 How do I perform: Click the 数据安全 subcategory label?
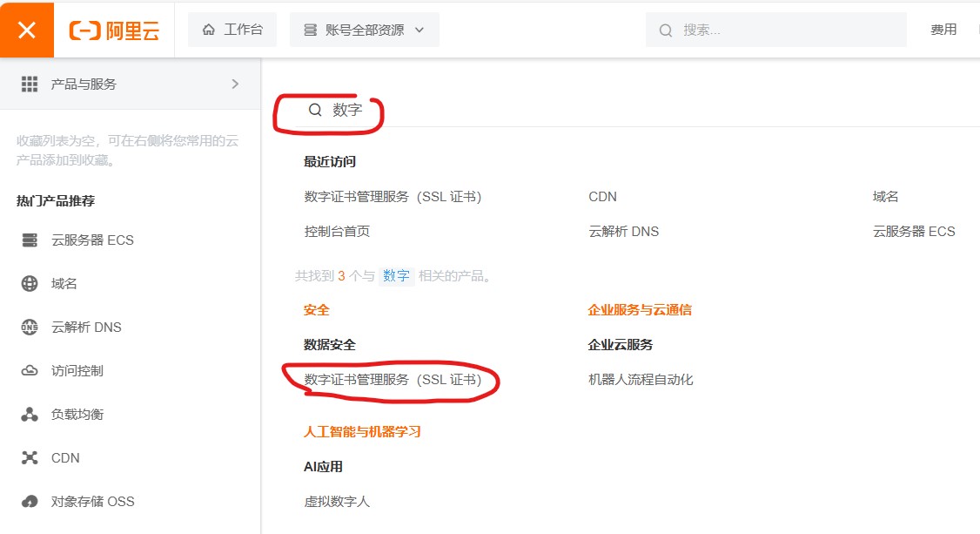[330, 345]
